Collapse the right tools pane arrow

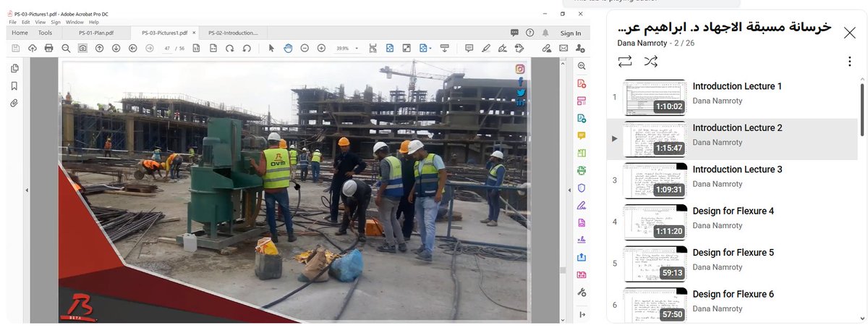pyautogui.click(x=570, y=190)
